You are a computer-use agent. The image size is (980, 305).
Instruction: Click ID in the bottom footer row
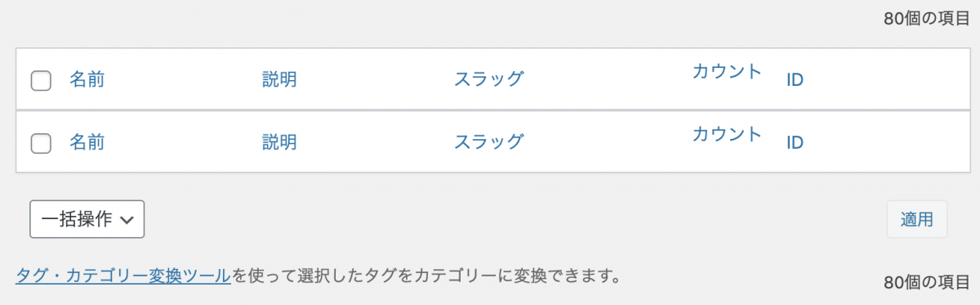click(x=795, y=142)
